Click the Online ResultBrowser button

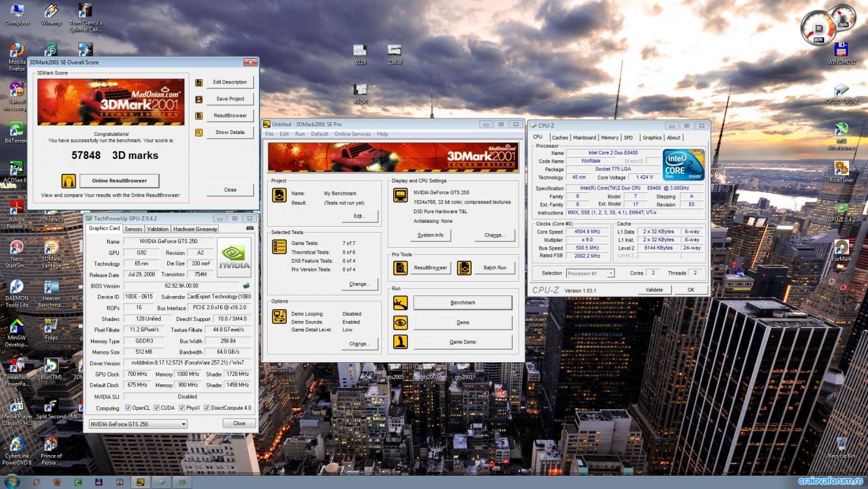pos(120,180)
